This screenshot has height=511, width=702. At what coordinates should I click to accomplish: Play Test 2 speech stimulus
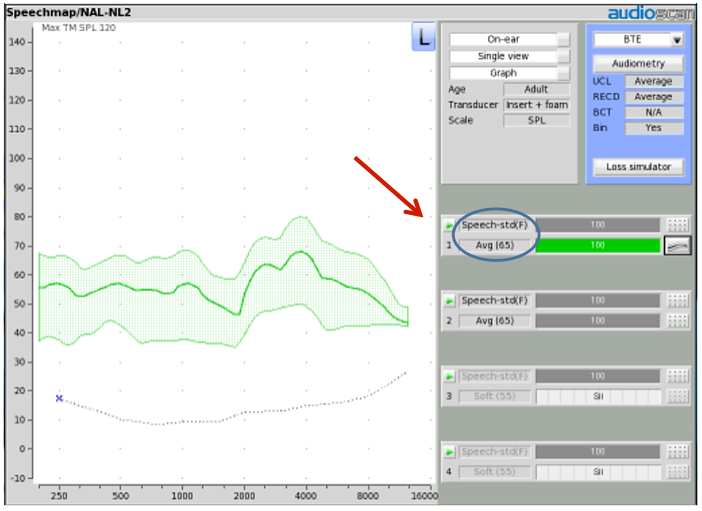449,301
